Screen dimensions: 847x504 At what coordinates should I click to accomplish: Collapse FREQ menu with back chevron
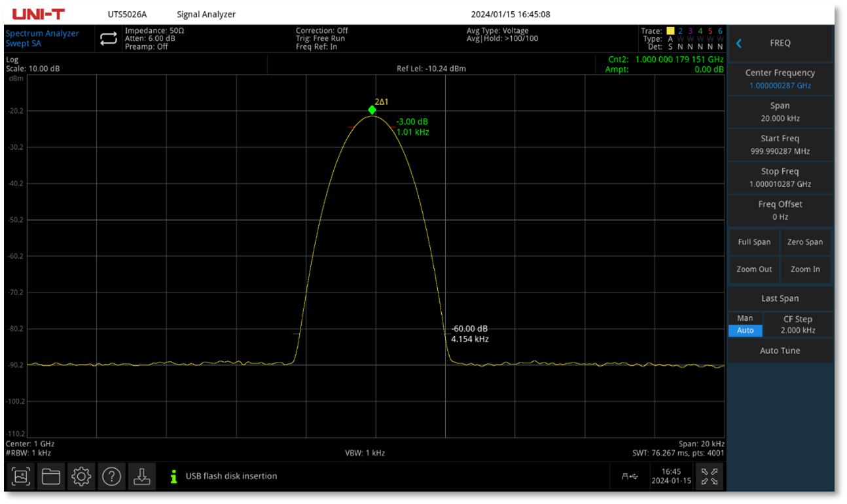point(739,43)
